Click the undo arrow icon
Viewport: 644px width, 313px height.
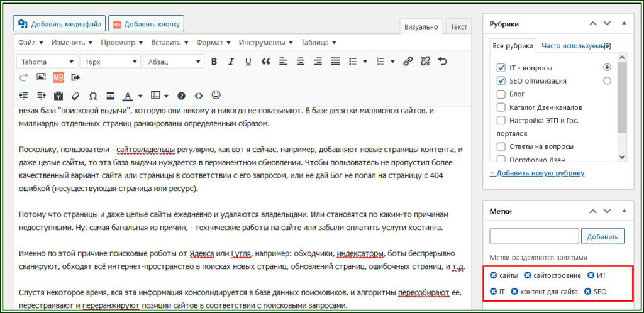point(442,62)
